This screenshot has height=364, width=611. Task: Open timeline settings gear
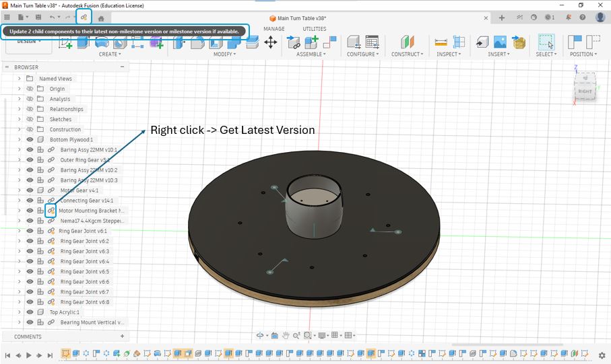pyautogui.click(x=602, y=355)
